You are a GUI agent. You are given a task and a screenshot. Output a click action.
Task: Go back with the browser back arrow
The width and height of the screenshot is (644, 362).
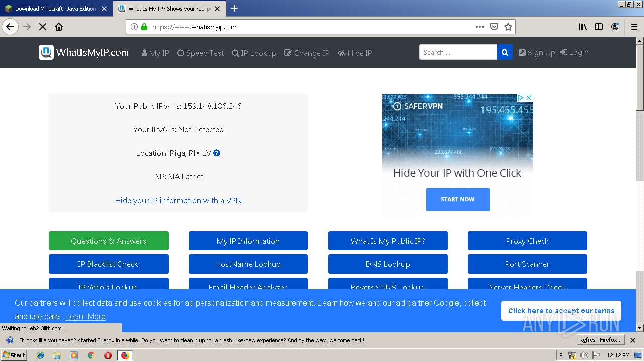(x=10, y=27)
